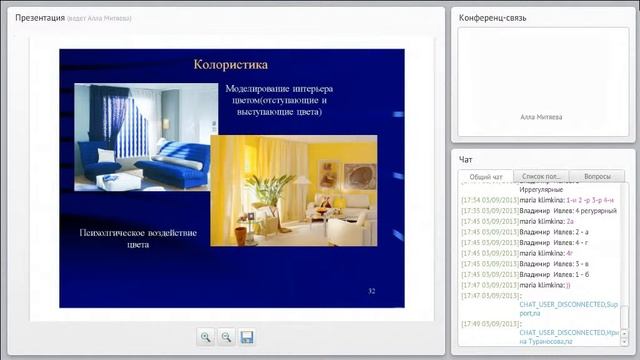Click the yellow room photo on slide
This screenshot has height=360, width=640.
tap(294, 191)
